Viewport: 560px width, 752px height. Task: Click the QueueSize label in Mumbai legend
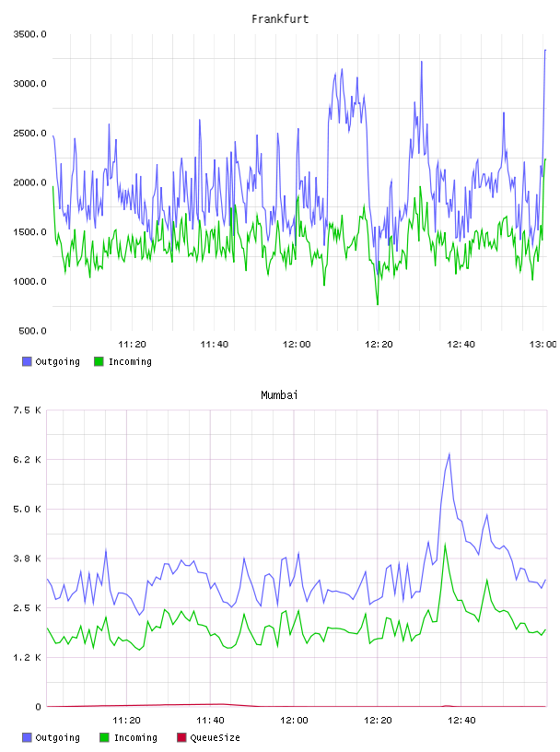(215, 737)
